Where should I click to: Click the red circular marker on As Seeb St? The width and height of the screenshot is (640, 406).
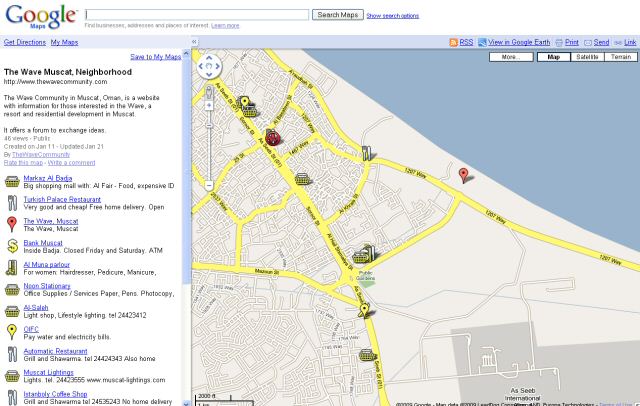273,138
